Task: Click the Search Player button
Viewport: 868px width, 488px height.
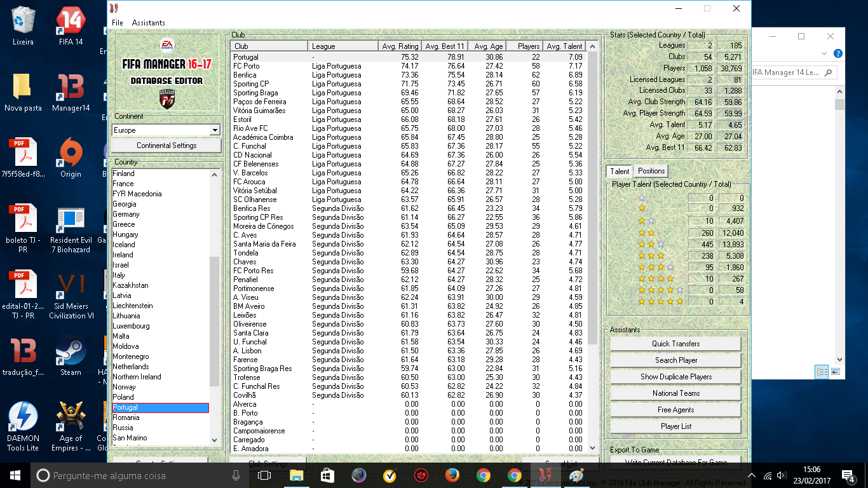Action: (675, 360)
